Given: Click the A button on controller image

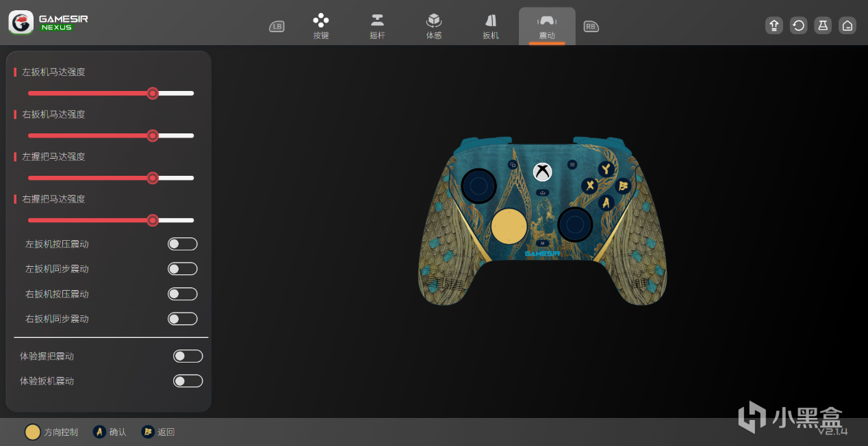Looking at the screenshot, I should click(606, 202).
